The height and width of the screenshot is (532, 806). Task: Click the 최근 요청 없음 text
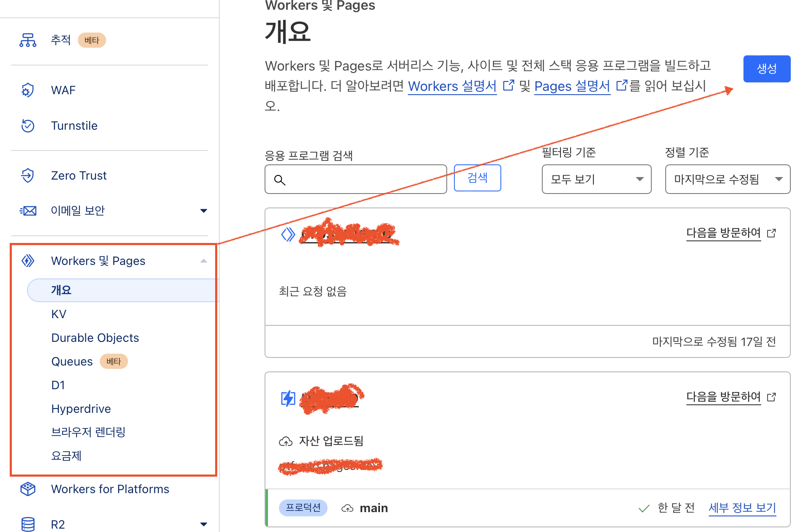click(313, 291)
